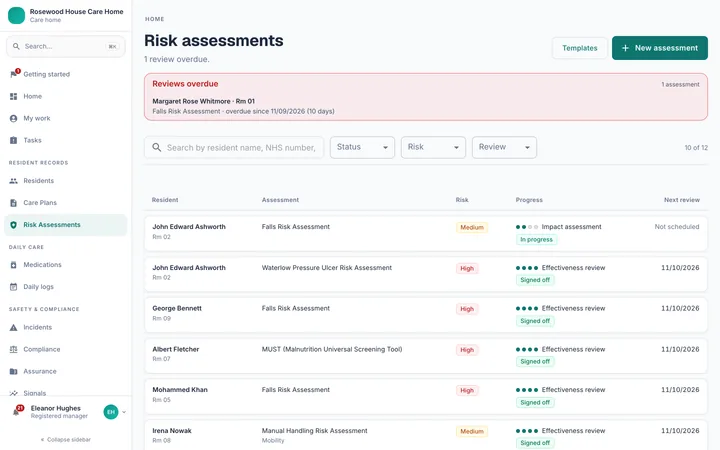
Task: Open Getting started in sidebar
Action: coord(66,74)
